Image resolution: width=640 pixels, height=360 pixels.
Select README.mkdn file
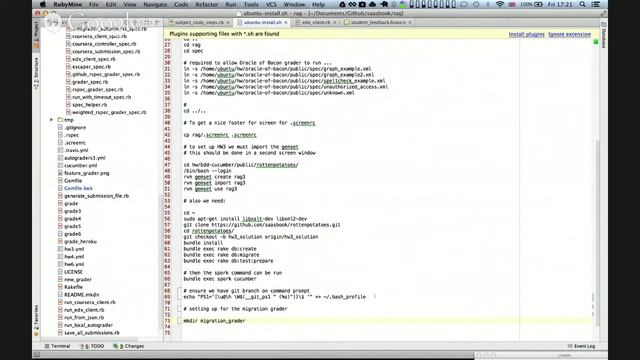click(81, 295)
